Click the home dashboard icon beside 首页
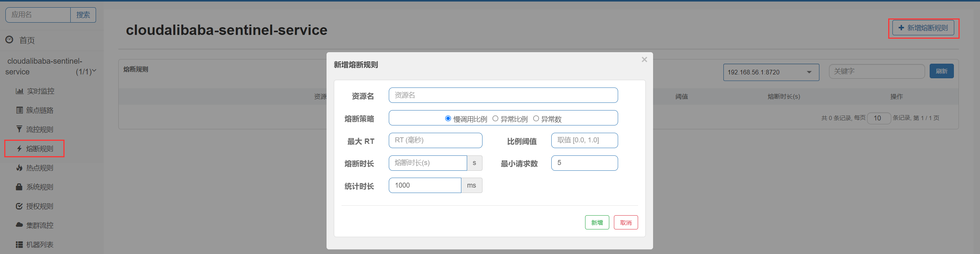980x254 pixels. [9, 40]
